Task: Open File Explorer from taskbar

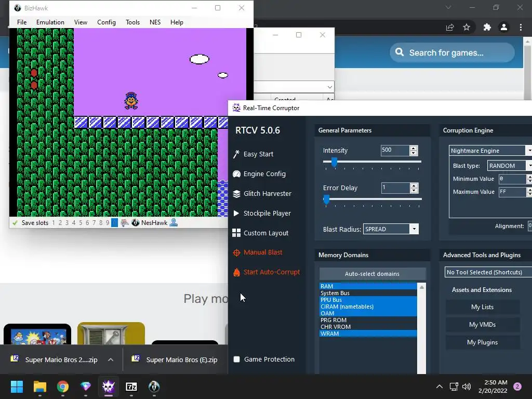Action: point(40,387)
